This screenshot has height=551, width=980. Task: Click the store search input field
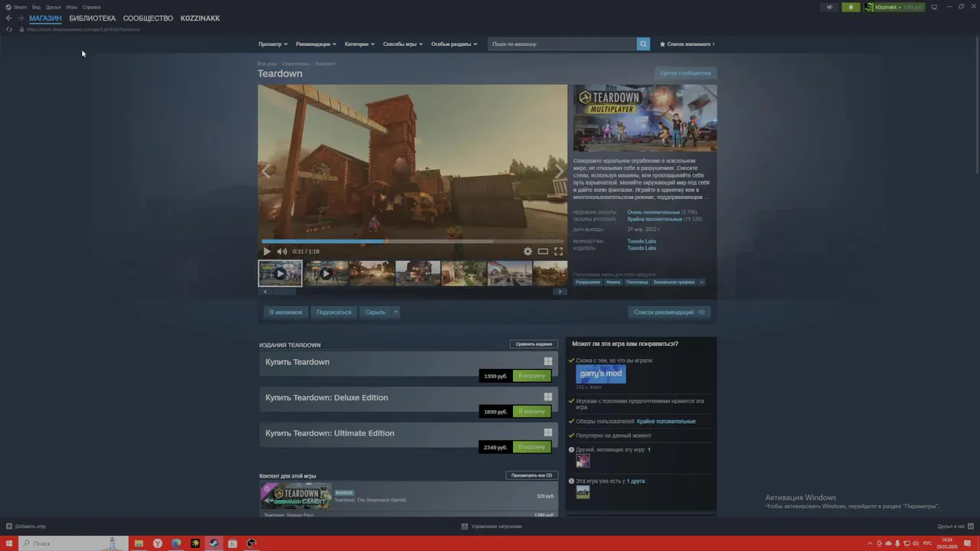(563, 44)
